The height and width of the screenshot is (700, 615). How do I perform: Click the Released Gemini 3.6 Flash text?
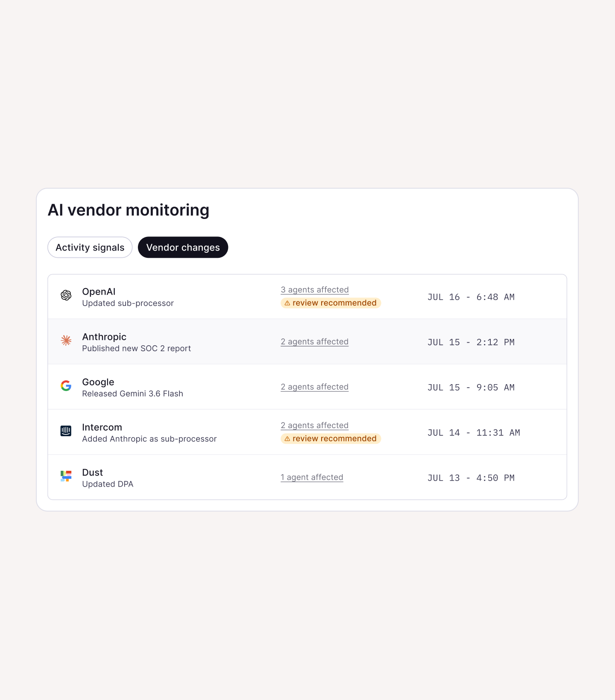click(x=133, y=394)
